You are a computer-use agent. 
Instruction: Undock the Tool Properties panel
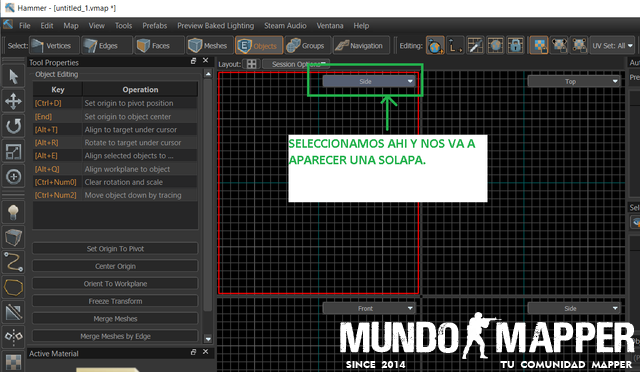point(193,61)
